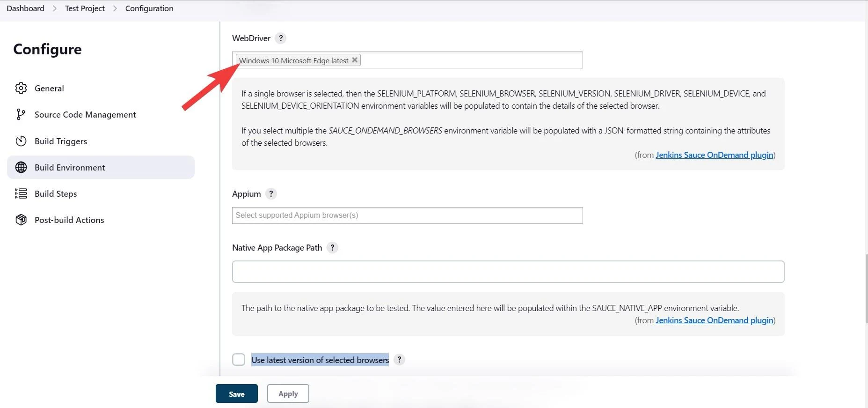The width and height of the screenshot is (868, 408).
Task: Go to Source Code Management section
Action: pyautogui.click(x=101, y=114)
